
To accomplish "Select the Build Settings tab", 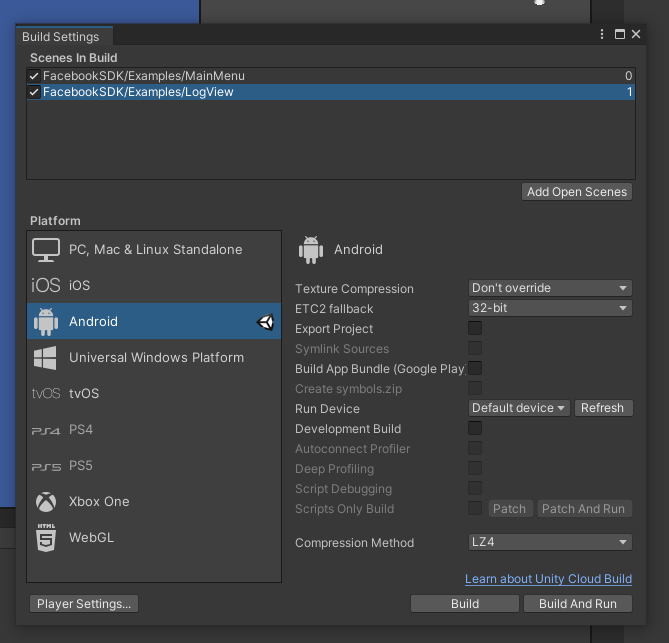I will (x=64, y=37).
